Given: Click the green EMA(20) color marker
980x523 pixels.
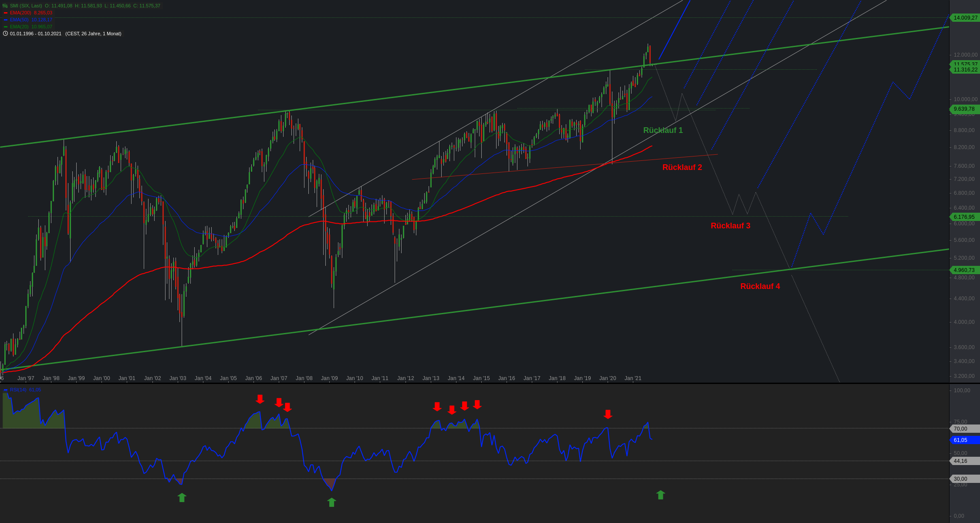Looking at the screenshot, I should coord(6,27).
